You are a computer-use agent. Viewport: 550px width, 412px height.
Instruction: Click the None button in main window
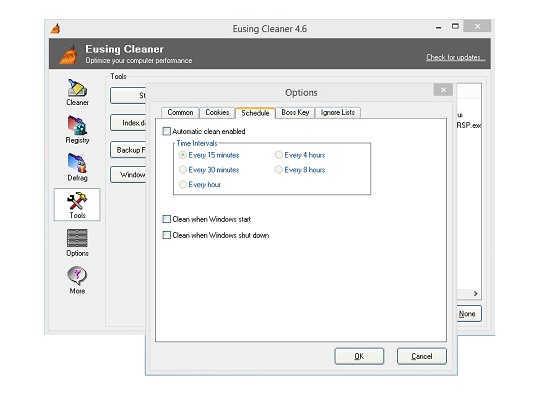click(469, 313)
